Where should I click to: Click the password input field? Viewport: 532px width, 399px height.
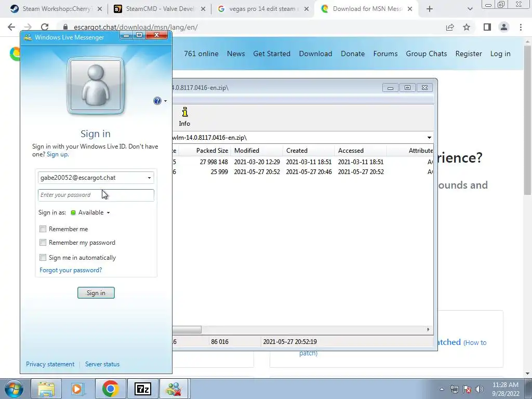click(x=96, y=195)
